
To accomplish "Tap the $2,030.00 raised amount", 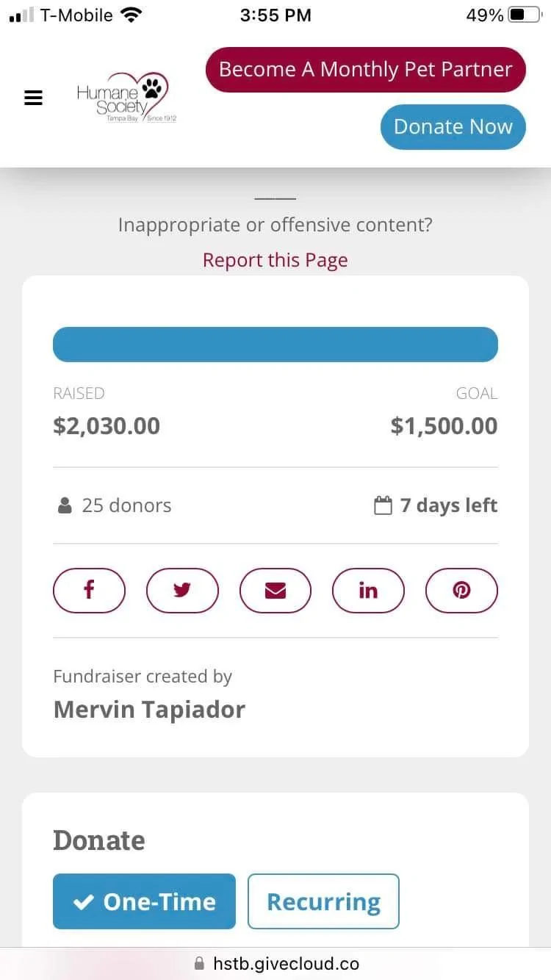I will [107, 426].
